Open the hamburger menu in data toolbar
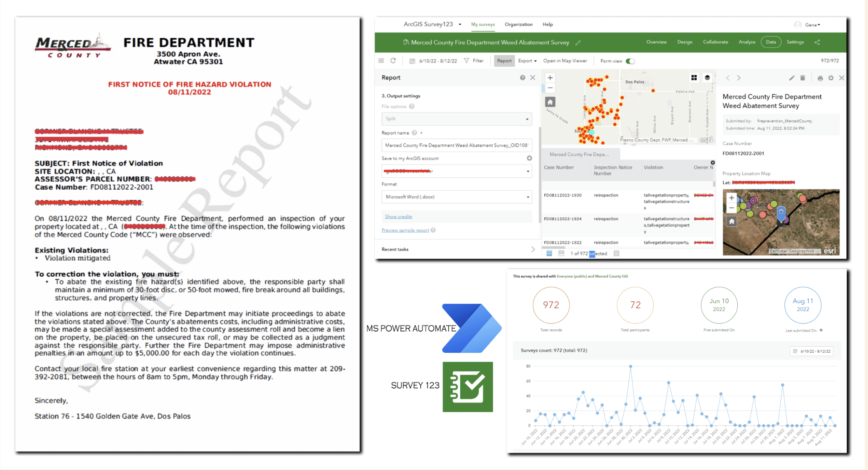 click(381, 61)
